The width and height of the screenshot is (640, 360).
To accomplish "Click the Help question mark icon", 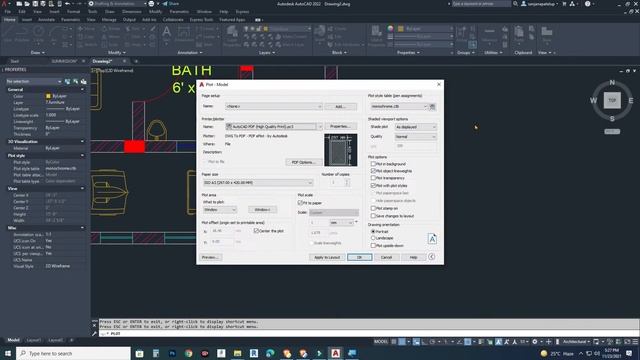I will click(587, 4).
